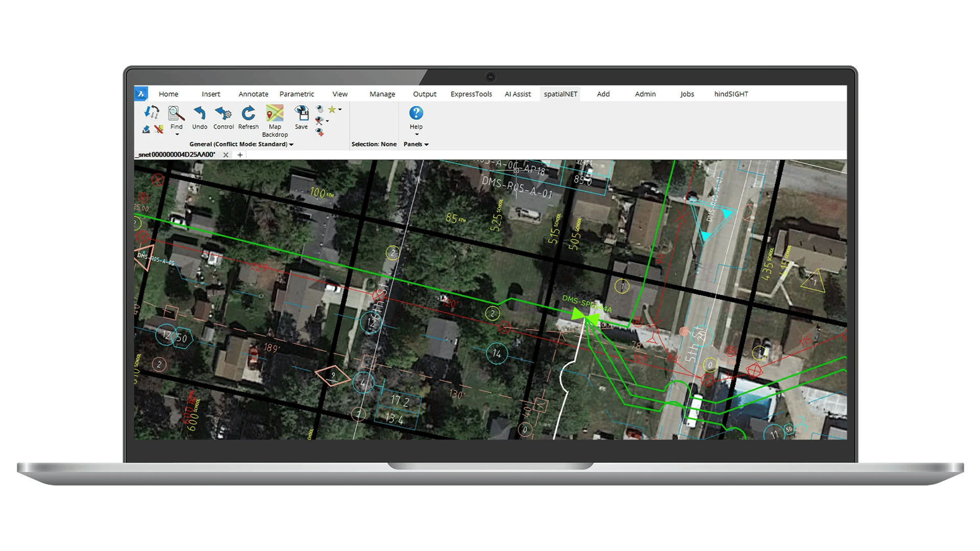Viewport: 980px width, 551px height.
Task: Click the Save icon
Action: click(301, 113)
